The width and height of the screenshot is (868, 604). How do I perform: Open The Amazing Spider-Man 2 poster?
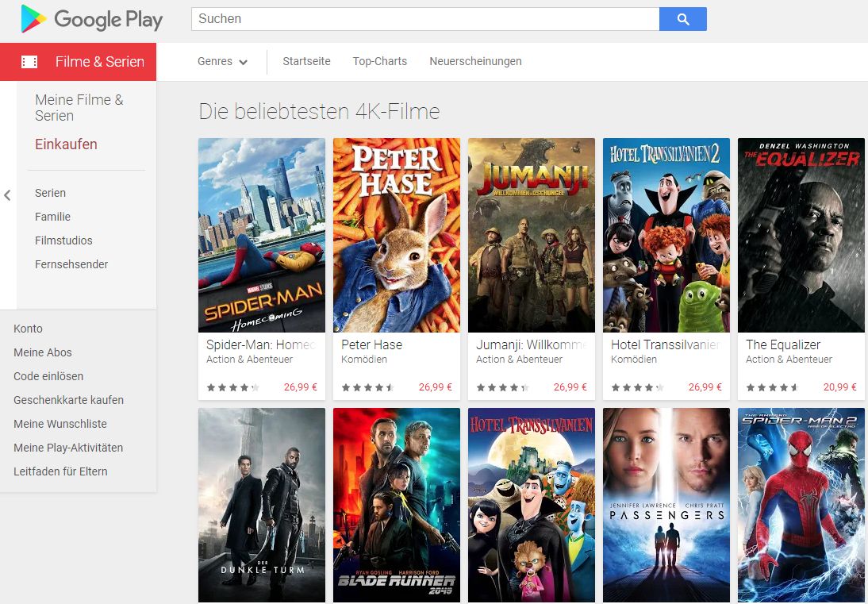[801, 505]
